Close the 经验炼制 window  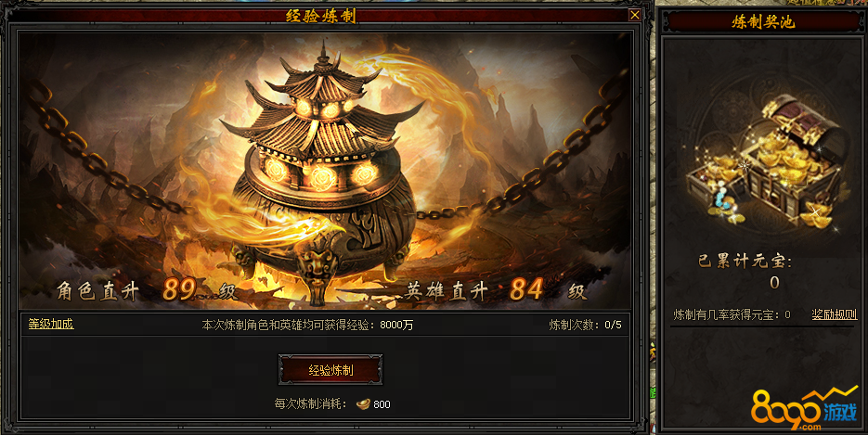pyautogui.click(x=634, y=16)
